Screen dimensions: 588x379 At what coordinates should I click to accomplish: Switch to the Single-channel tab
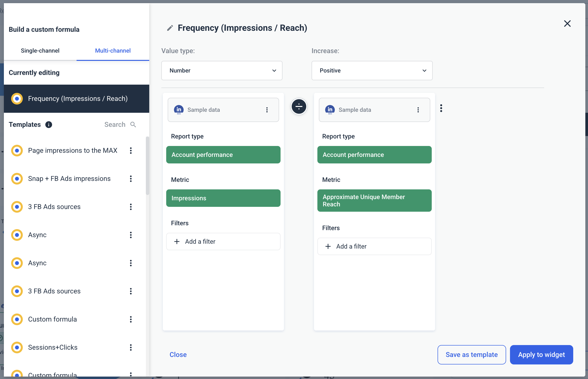tap(40, 51)
